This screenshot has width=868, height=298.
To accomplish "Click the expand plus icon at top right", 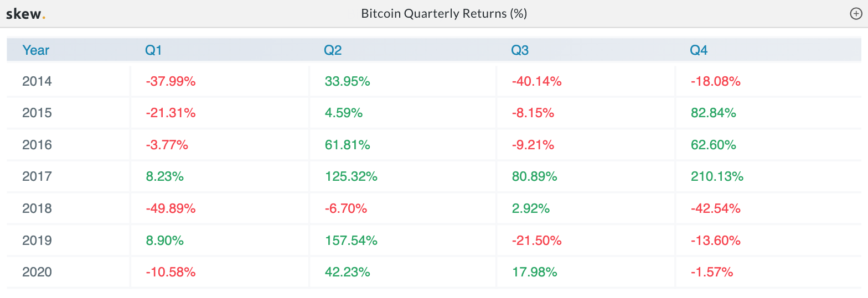I will click(x=856, y=14).
